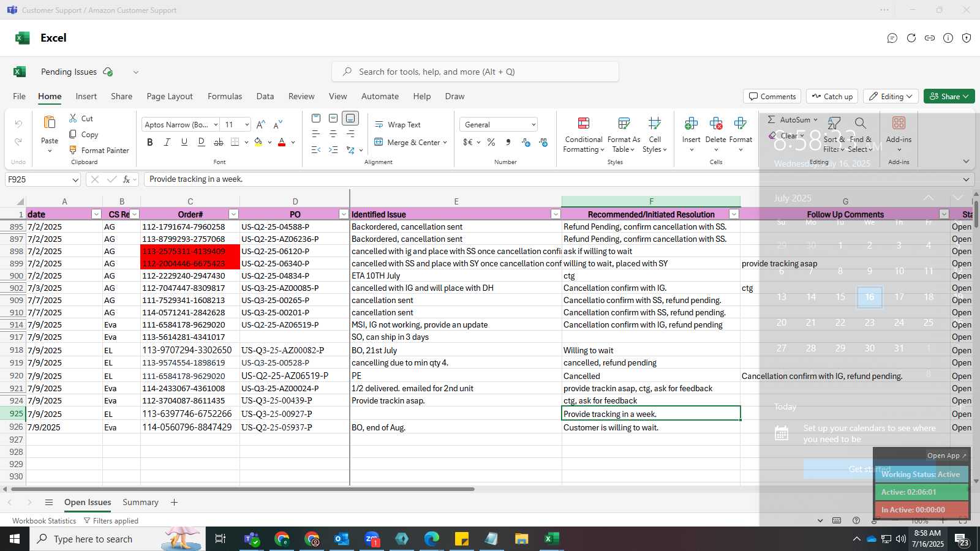Click the Format As Table icon

click(624, 123)
